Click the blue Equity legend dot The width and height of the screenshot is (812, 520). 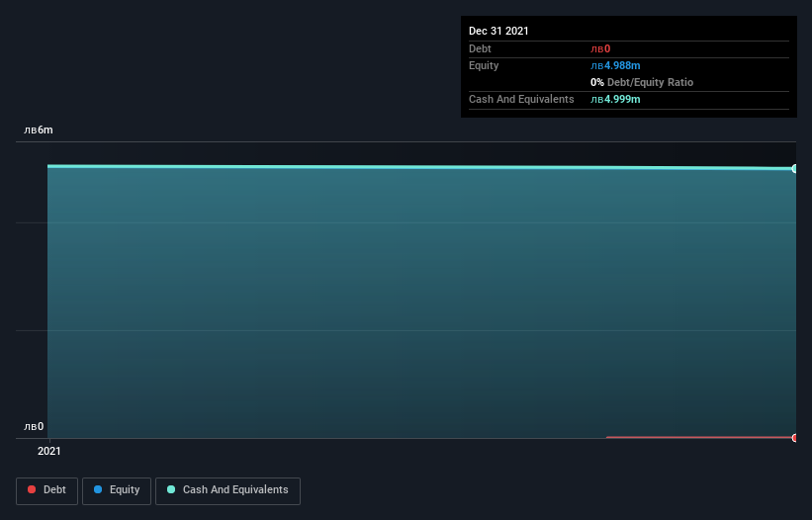click(x=98, y=489)
